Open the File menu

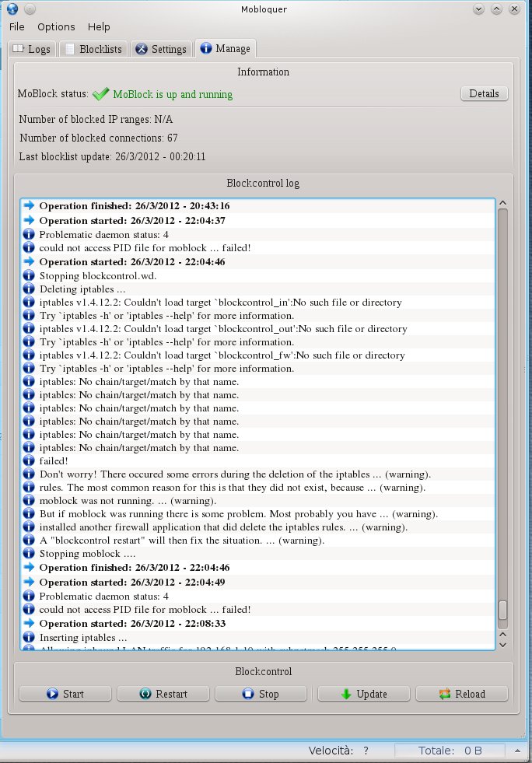coord(16,26)
